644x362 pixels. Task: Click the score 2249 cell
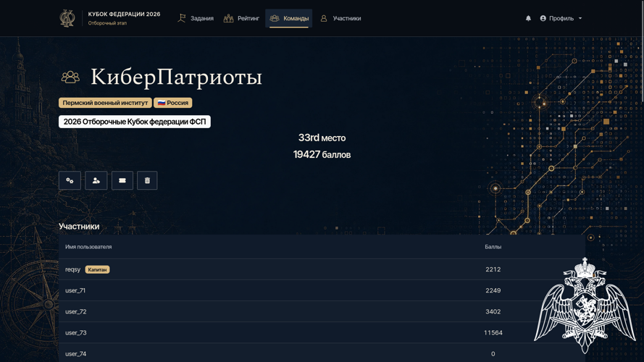493,290
